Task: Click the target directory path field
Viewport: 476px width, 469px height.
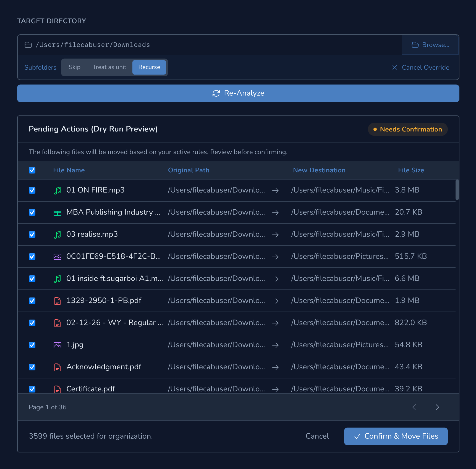Action: 210,45
